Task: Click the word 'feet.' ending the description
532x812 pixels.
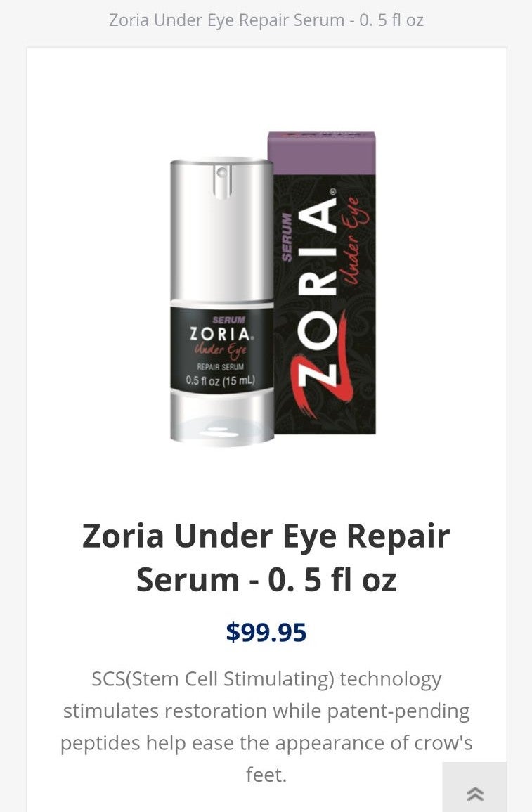Action: pos(266,775)
